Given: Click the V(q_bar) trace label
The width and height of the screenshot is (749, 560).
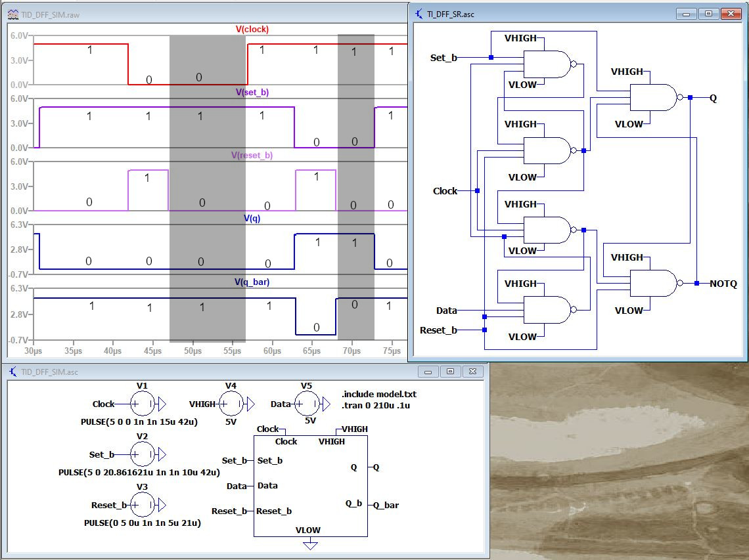Looking at the screenshot, I should pyautogui.click(x=252, y=282).
